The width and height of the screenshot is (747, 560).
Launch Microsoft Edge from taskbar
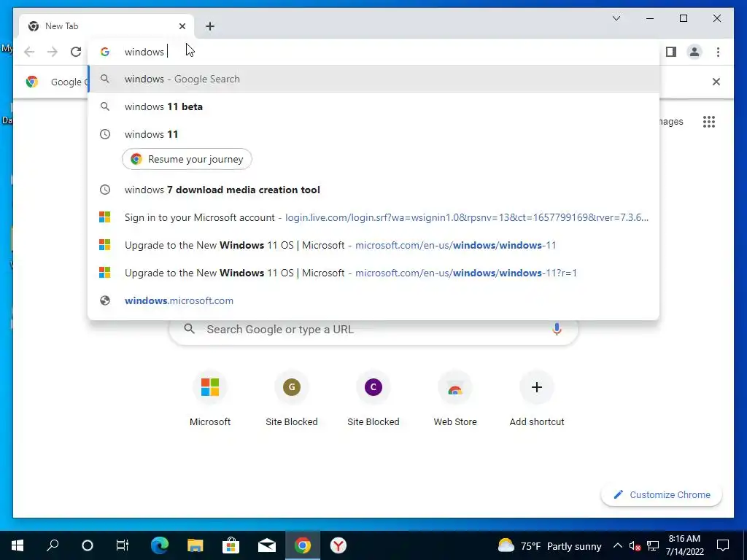pyautogui.click(x=160, y=545)
